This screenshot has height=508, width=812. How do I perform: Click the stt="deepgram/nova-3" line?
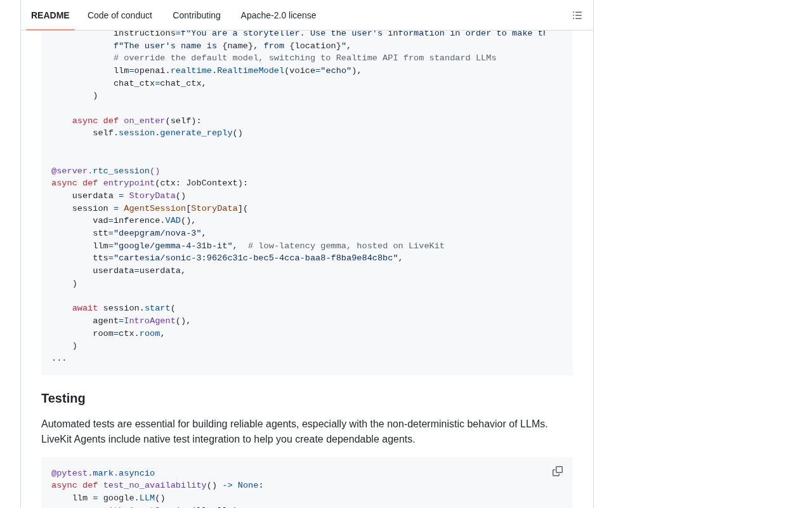point(150,233)
